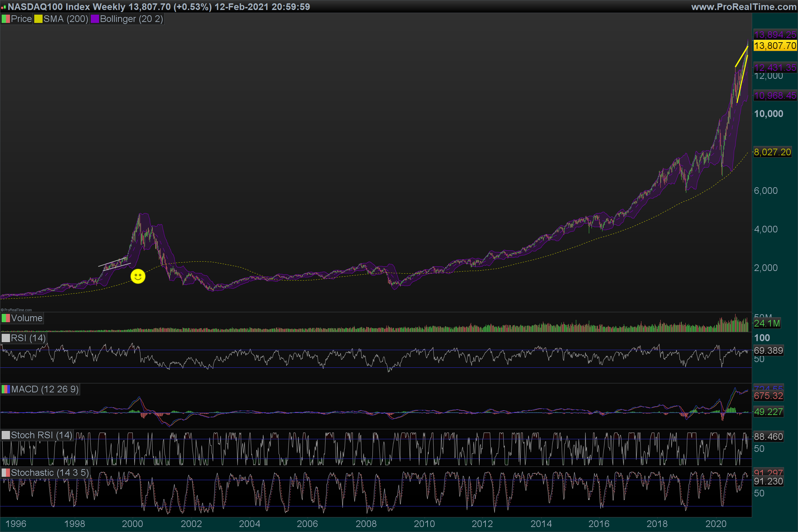Click the small ProRealTime.com copyright text

16,310
